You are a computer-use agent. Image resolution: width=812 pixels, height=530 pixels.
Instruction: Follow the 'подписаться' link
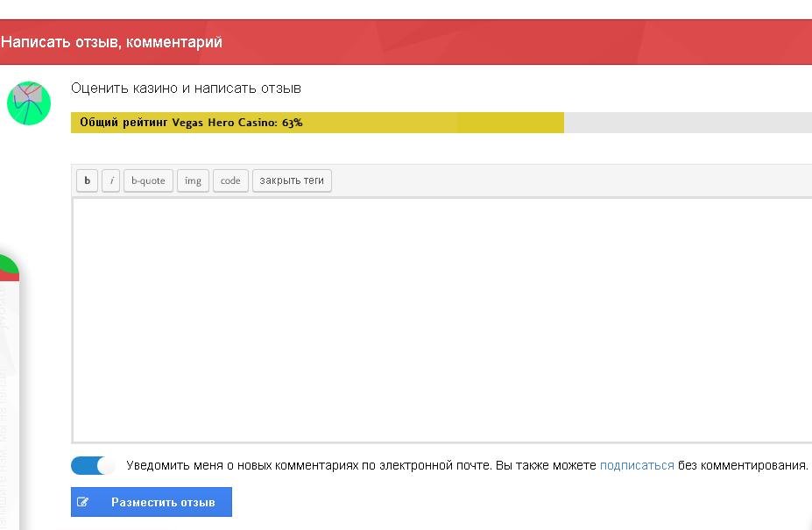637,465
